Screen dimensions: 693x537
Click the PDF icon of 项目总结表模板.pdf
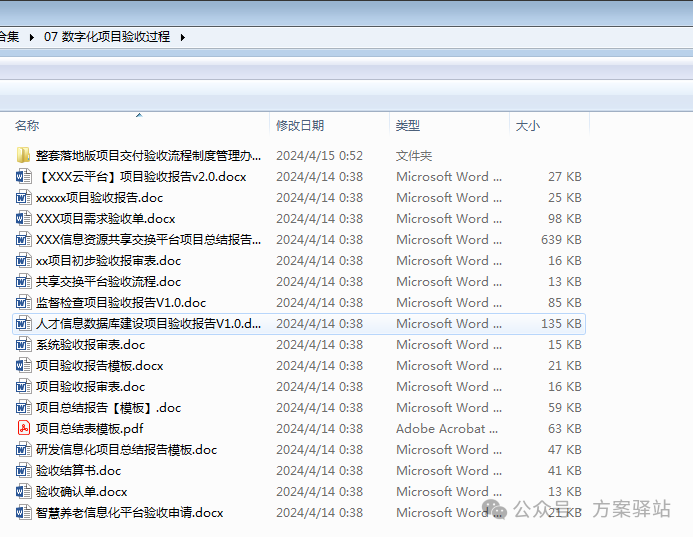coord(23,429)
